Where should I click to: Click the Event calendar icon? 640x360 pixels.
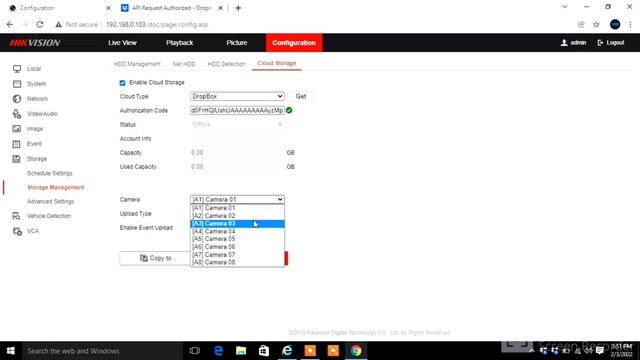(17, 144)
